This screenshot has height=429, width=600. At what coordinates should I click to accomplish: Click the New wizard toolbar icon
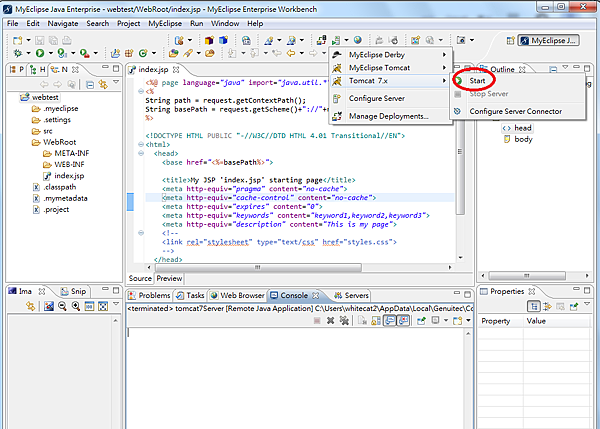(18, 40)
